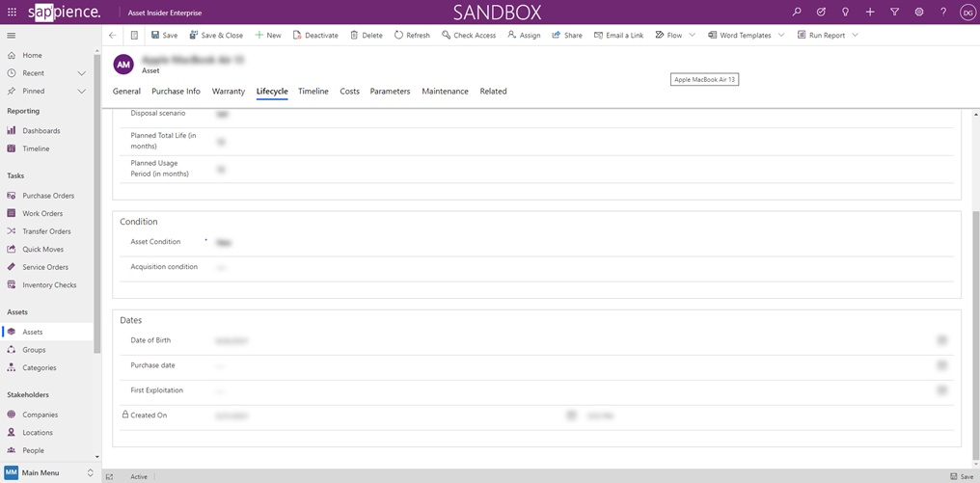The image size is (980, 483).
Task: Click the search magnifier icon in header
Action: [x=796, y=13]
